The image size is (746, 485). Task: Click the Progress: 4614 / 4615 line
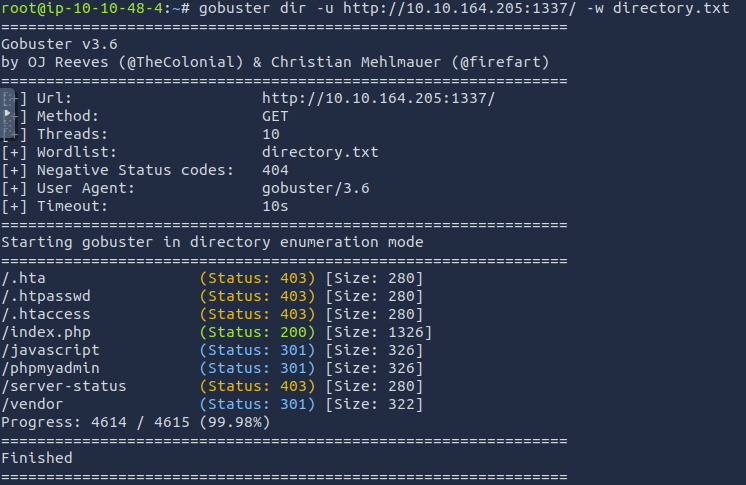136,423
